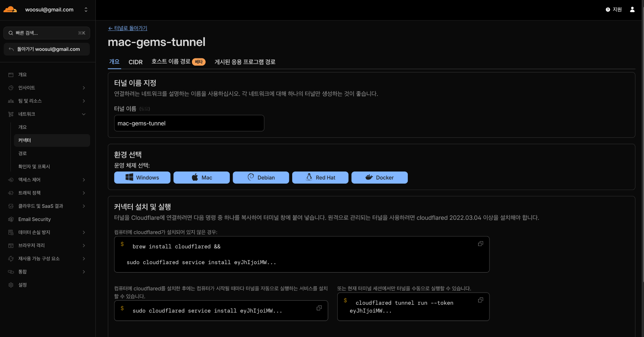This screenshot has width=644, height=337.
Task: Click the tunnel name input field
Action: click(189, 123)
